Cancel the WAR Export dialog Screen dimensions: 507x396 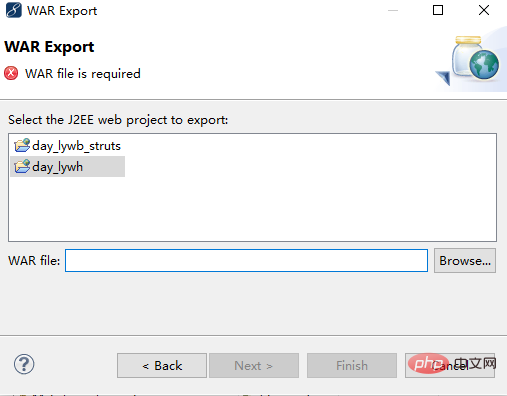pyautogui.click(x=450, y=365)
